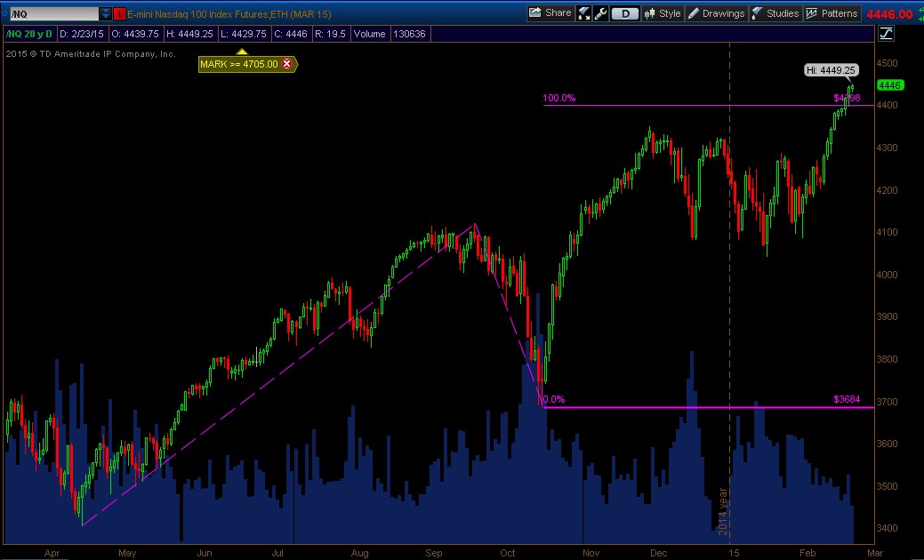The image size is (924, 560).
Task: Click the candlestick icon next to Style
Action: pos(649,12)
